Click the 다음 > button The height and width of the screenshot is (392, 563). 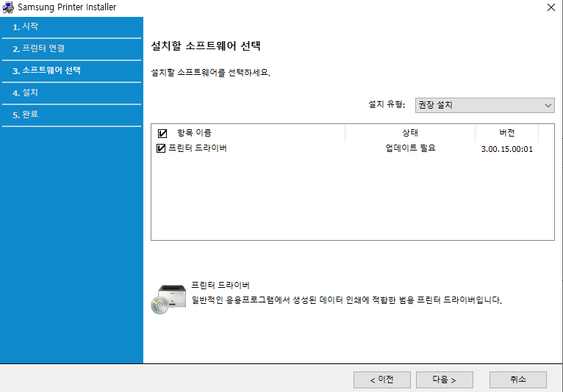tap(445, 380)
